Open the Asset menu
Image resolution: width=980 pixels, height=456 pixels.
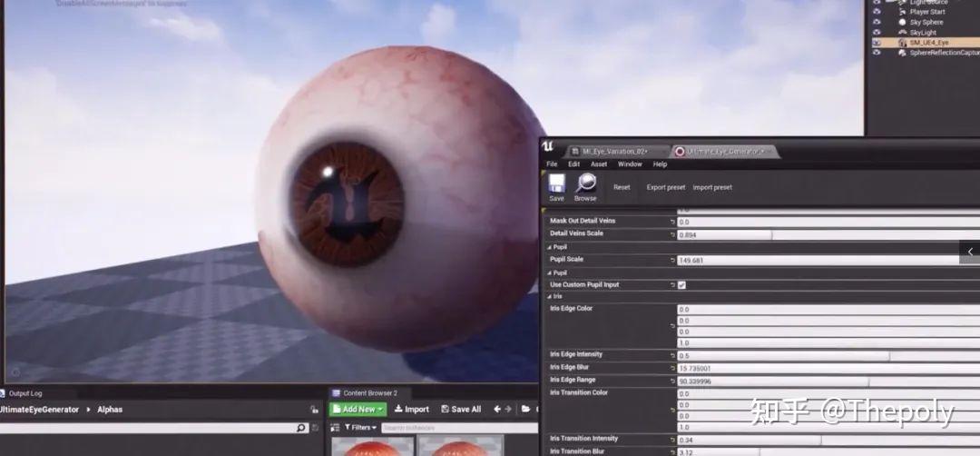coord(599,164)
